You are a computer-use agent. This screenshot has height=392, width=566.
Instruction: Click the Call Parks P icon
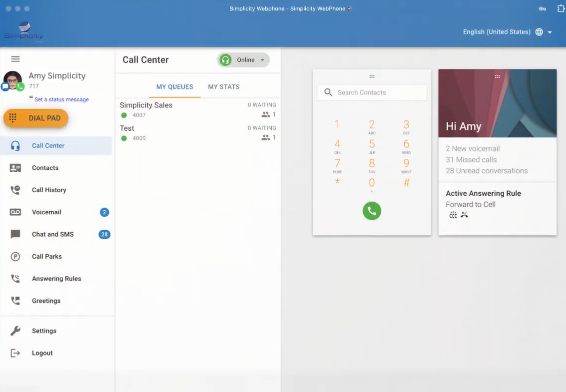click(x=15, y=257)
